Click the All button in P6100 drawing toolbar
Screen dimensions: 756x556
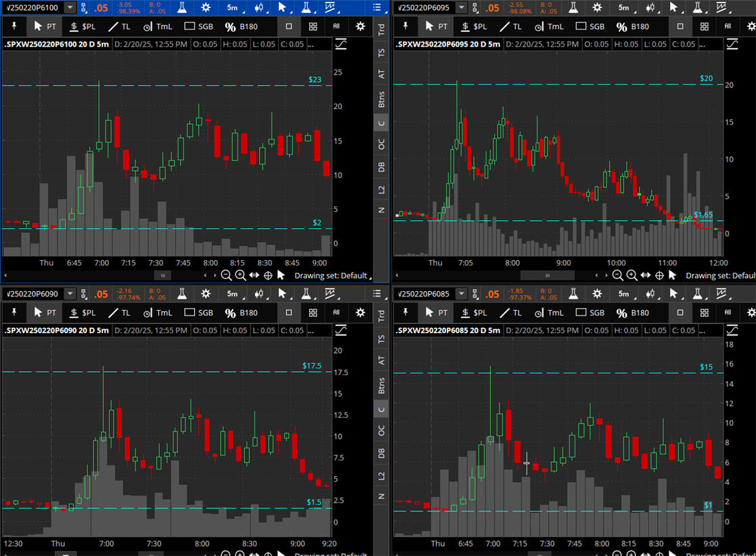(336, 26)
